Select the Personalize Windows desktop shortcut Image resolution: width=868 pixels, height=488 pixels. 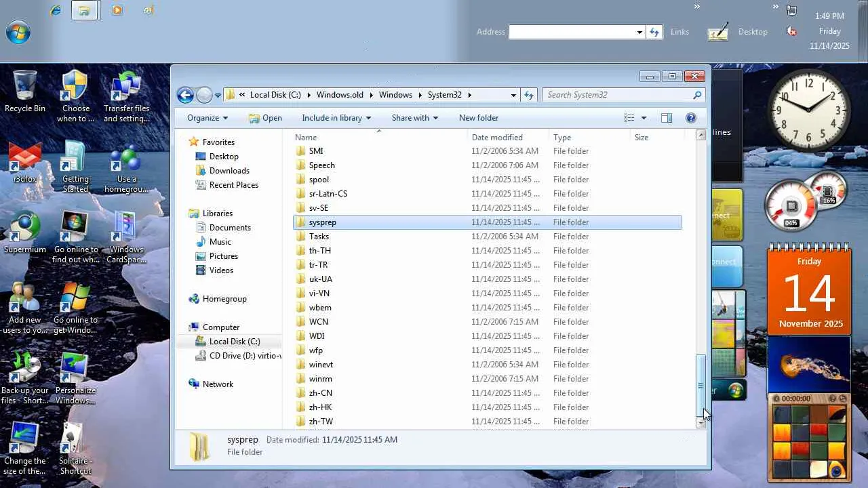pyautogui.click(x=75, y=379)
